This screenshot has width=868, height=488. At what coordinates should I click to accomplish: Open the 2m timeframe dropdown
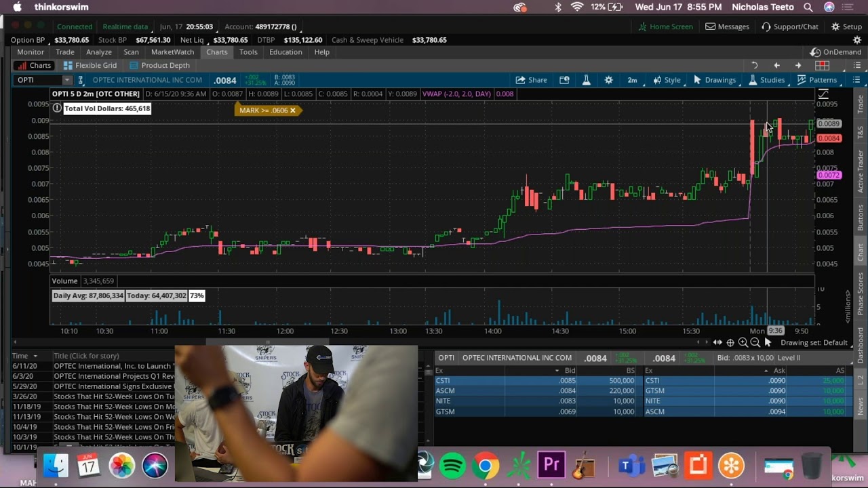[x=632, y=80]
